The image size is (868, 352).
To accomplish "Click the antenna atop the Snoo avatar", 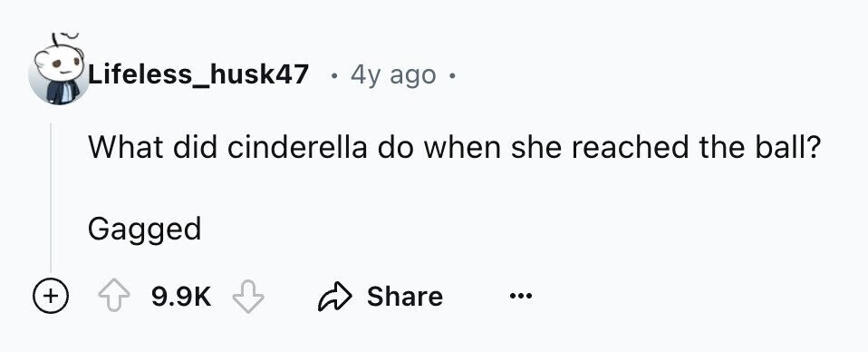I will [x=64, y=41].
